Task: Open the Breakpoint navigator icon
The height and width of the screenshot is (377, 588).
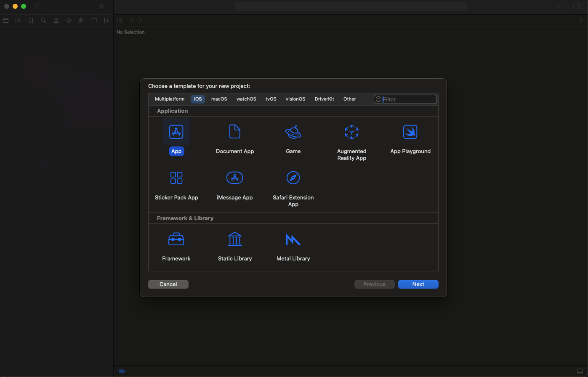Action: tap(94, 20)
